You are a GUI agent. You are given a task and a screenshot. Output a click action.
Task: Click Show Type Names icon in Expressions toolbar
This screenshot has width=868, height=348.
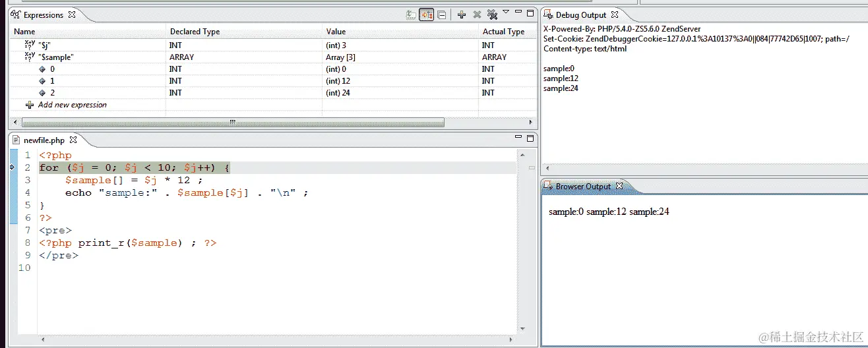pos(411,14)
